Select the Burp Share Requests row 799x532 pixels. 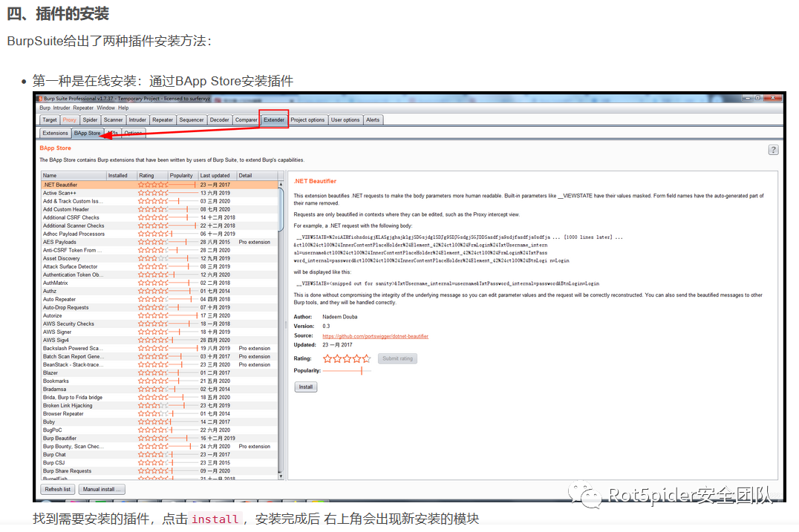pyautogui.click(x=160, y=471)
